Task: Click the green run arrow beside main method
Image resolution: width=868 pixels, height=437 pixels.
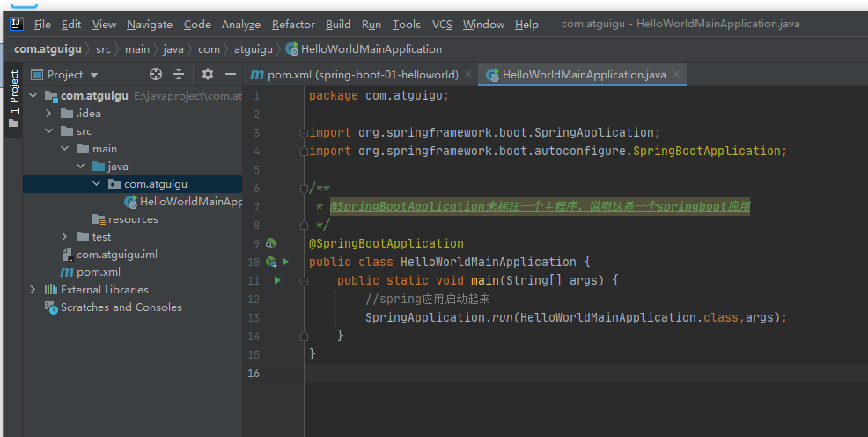Action: coord(277,280)
